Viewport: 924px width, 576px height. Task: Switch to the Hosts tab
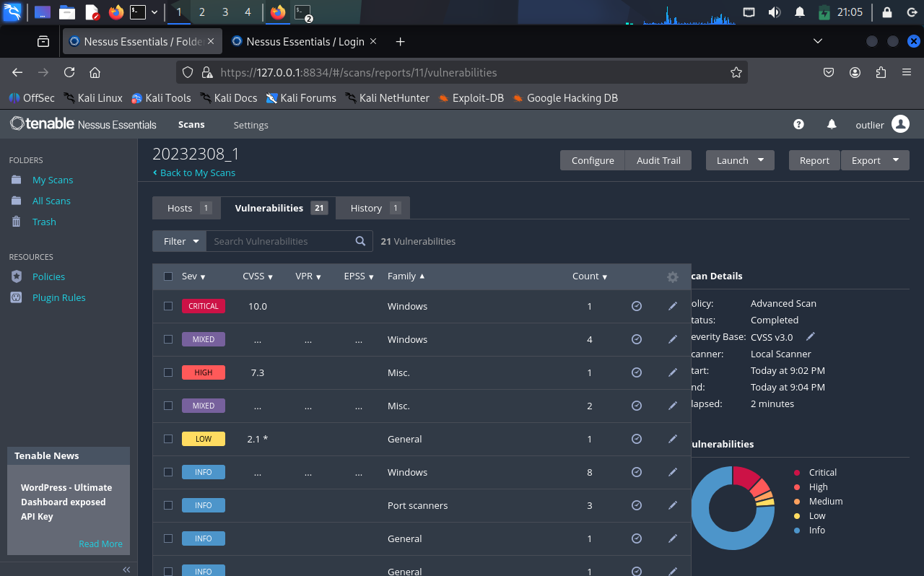(x=187, y=208)
